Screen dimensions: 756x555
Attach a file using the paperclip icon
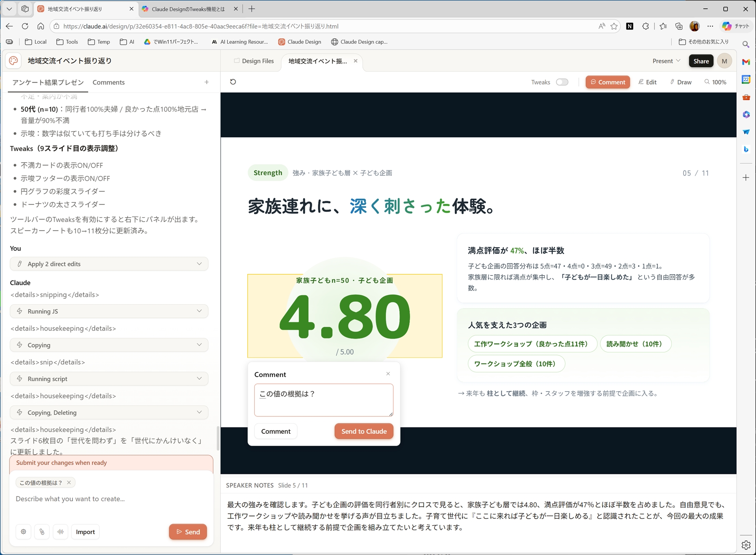coord(42,532)
